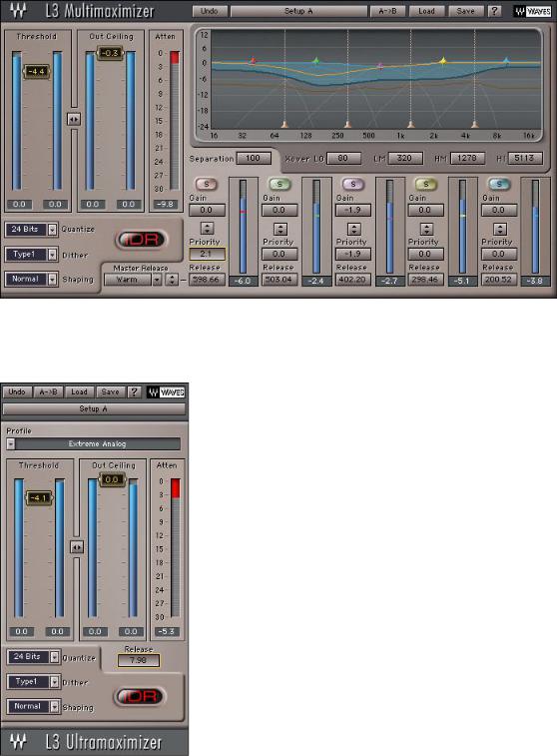Click purple mid band marker on graph
Viewport: 557px width, 756px height.
380,65
